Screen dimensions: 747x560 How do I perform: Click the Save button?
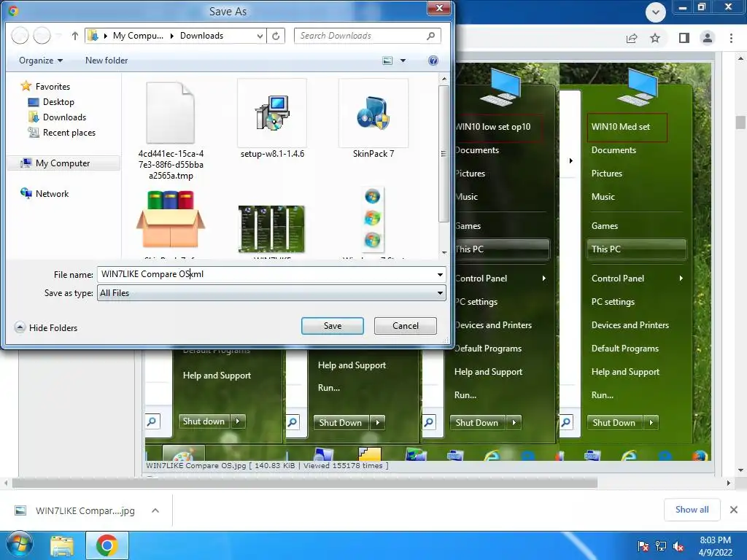[333, 326]
